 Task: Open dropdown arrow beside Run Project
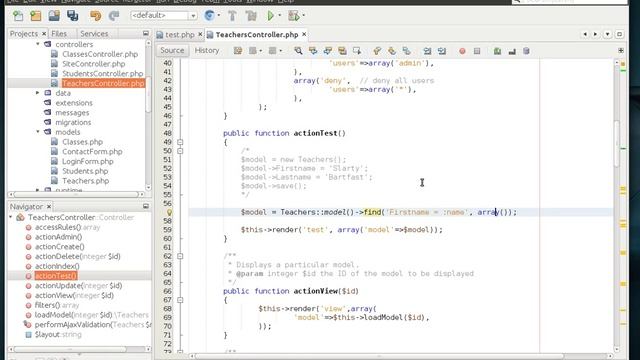[280, 16]
